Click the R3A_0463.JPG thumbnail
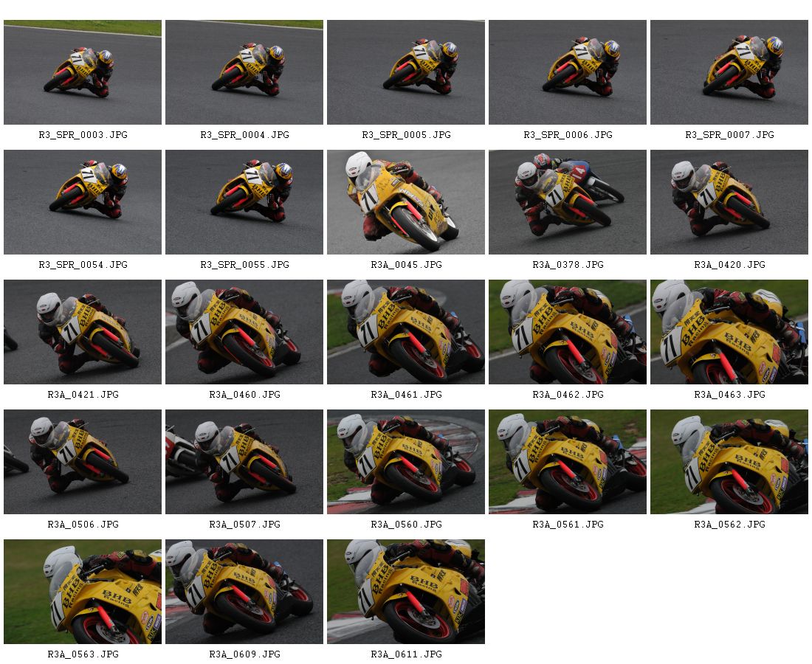Viewport: 812px width, 664px height. [729, 332]
